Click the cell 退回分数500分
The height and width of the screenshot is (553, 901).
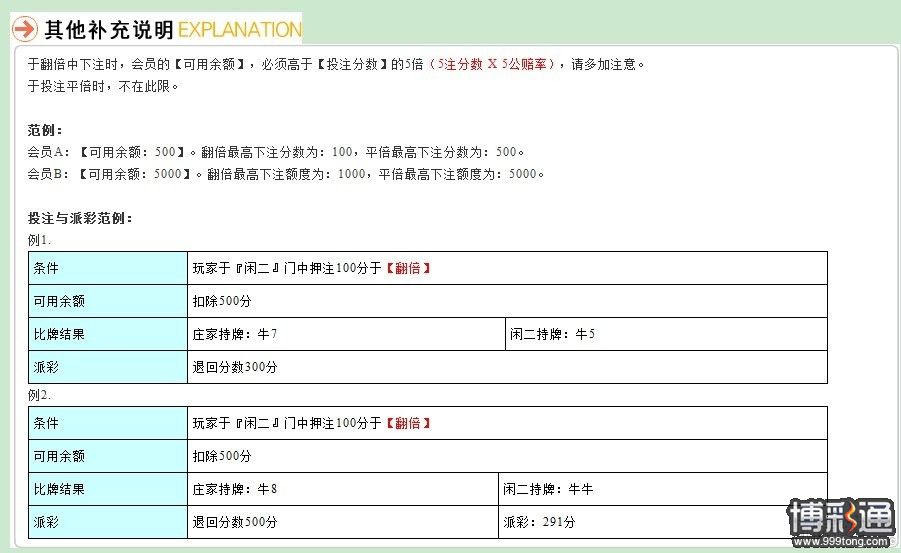coord(343,522)
